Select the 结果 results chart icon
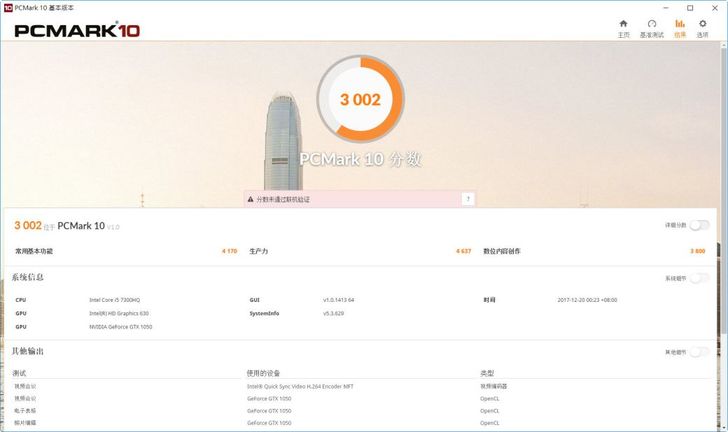Screen dimensions: 728x432 pos(680,27)
